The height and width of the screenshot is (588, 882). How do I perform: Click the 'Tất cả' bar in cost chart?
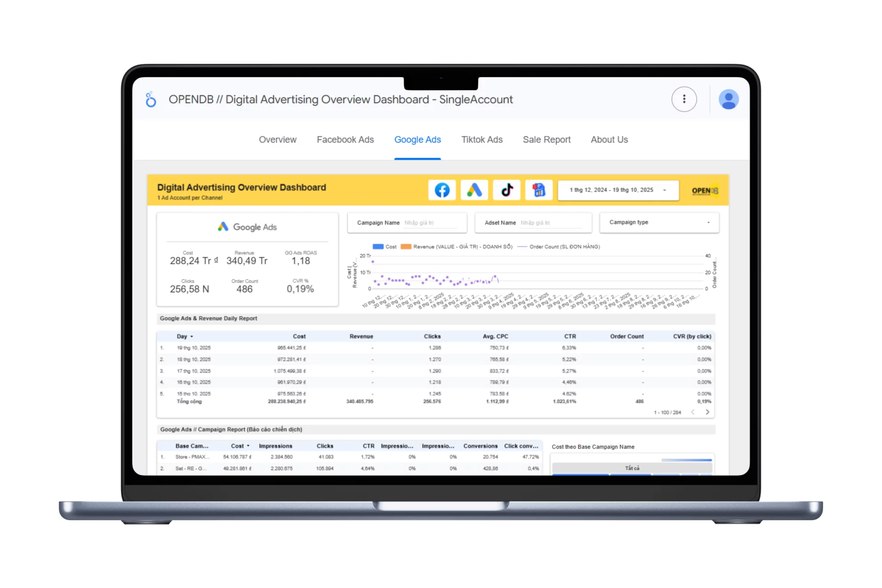coord(632,468)
